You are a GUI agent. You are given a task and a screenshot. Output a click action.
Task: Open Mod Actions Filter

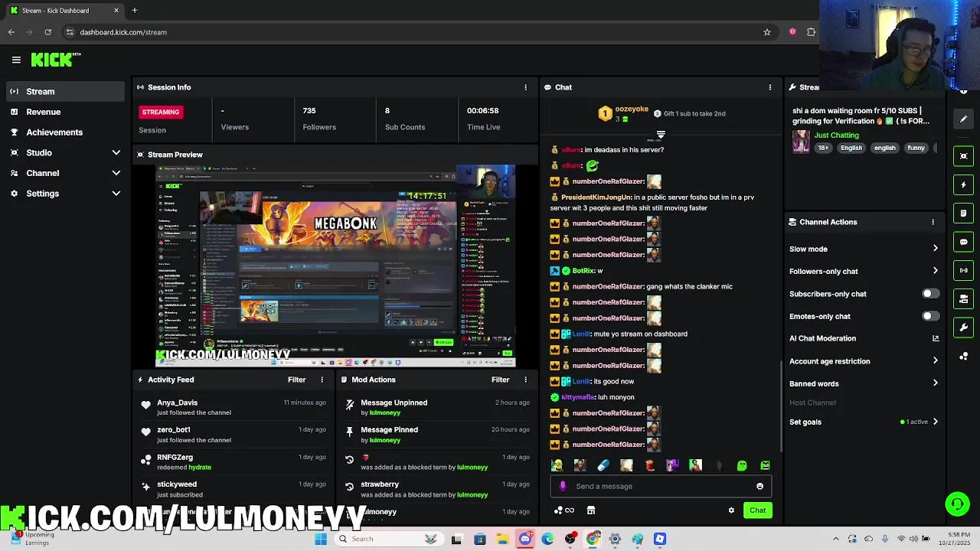point(500,380)
